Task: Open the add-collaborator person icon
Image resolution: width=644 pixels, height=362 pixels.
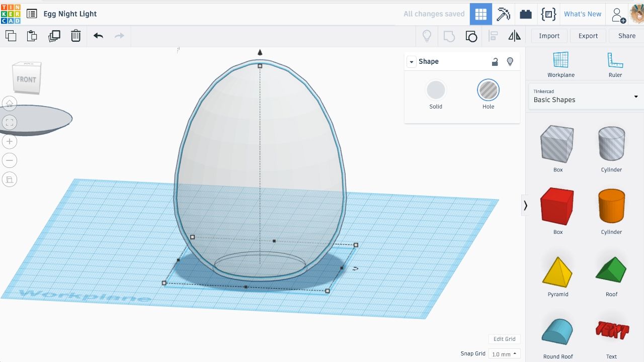Action: pyautogui.click(x=618, y=15)
